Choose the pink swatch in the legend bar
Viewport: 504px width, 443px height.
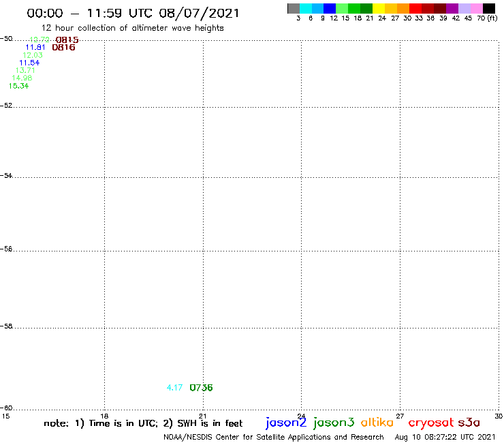point(477,9)
